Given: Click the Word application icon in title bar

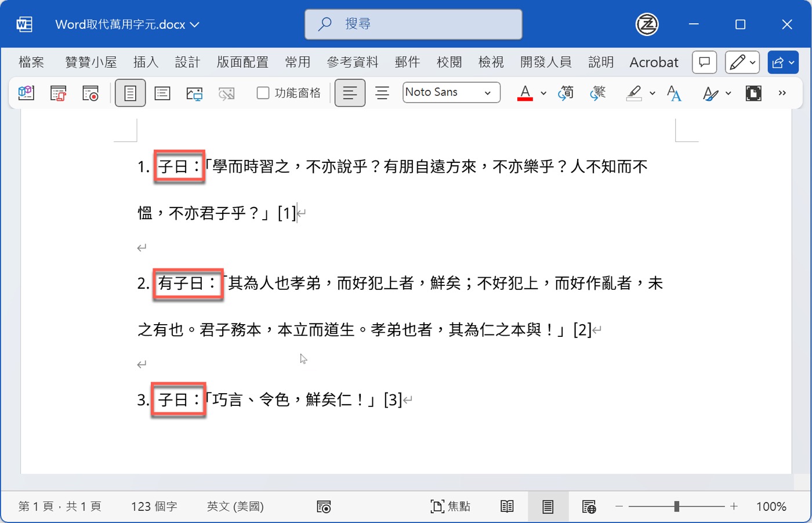Looking at the screenshot, I should 24,24.
